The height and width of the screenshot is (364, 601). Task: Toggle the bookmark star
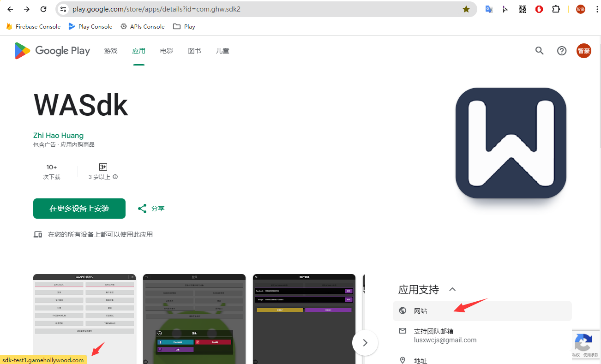[466, 9]
